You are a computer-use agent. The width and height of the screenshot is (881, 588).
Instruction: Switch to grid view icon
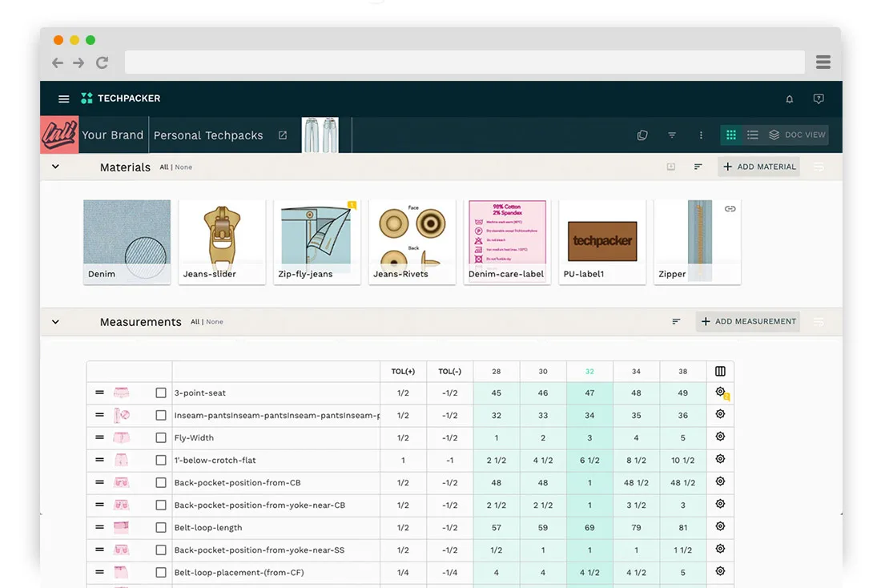730,135
